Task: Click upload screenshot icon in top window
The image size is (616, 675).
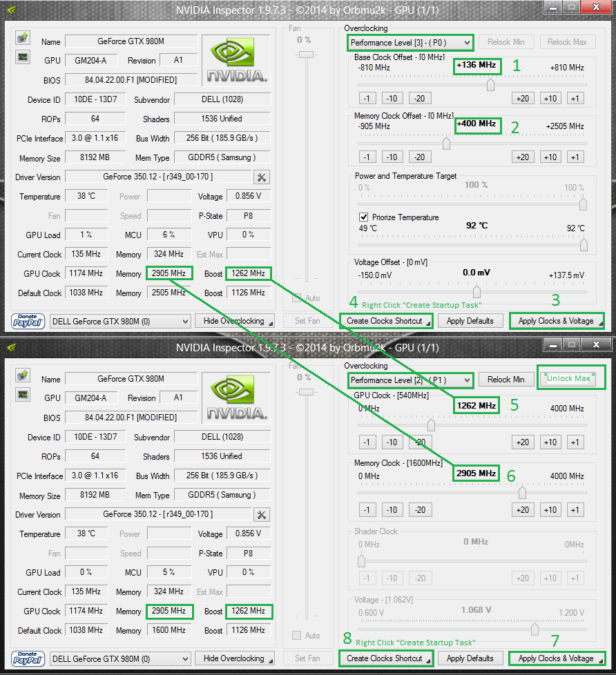Action: [22, 38]
